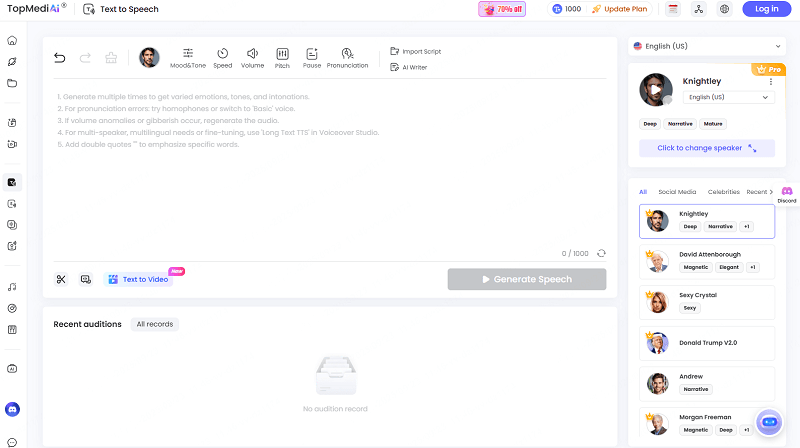Viewport: 800px width, 448px height.
Task: Select the All voices tab
Action: pos(643,192)
